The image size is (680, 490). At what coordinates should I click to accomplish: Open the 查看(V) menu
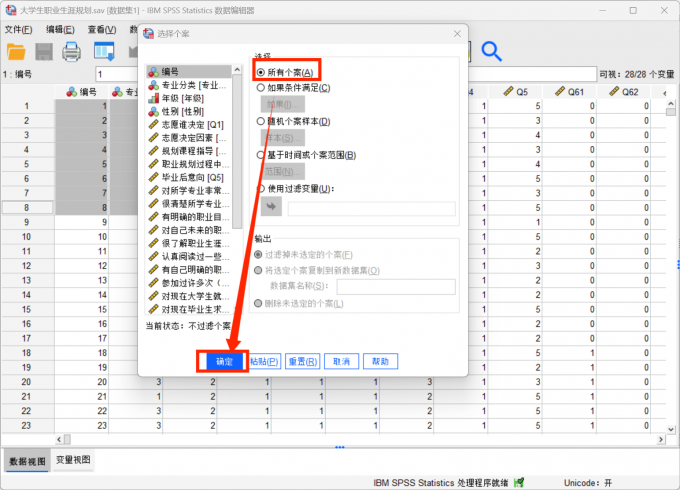tap(102, 29)
